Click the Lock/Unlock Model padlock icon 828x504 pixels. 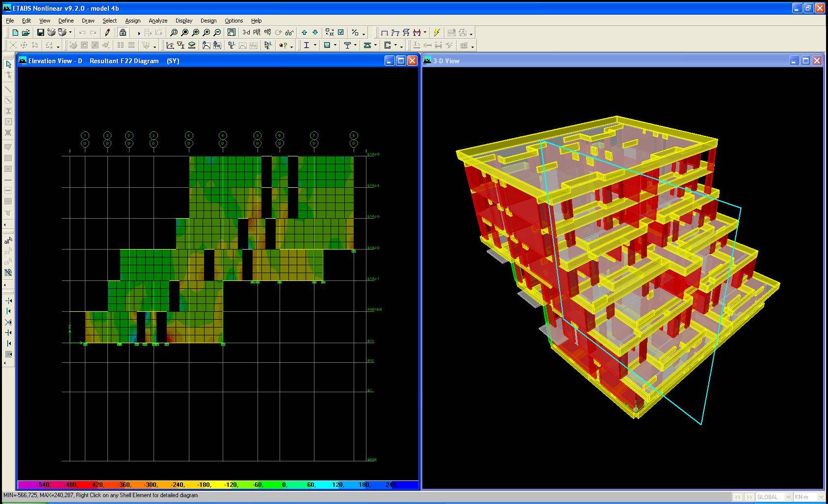(123, 33)
